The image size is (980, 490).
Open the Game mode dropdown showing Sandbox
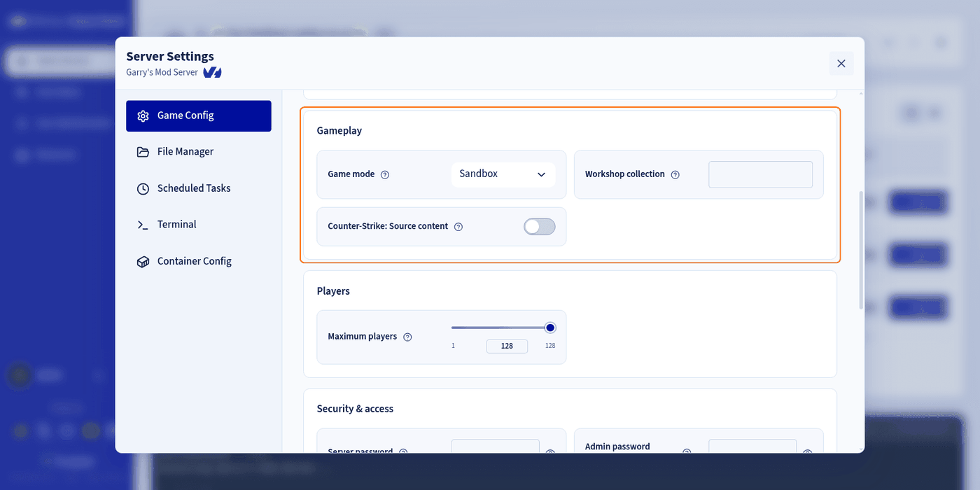[503, 174]
